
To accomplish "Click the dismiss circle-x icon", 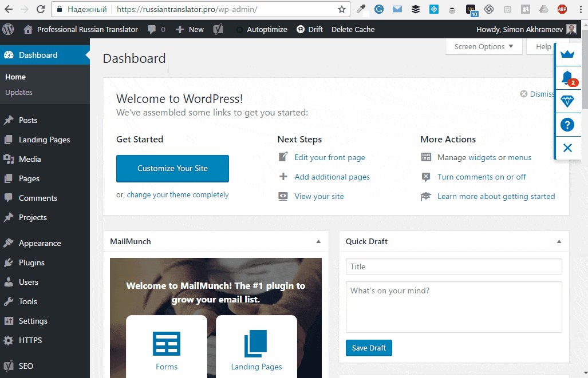I will (x=524, y=94).
